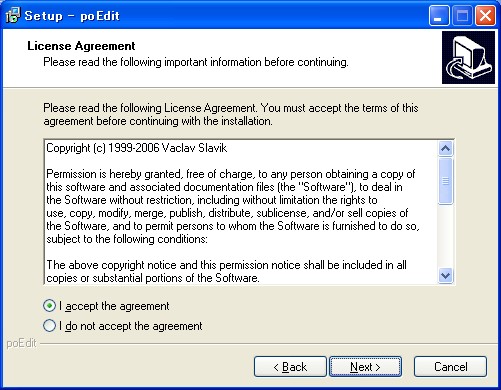This screenshot has width=501, height=390.
Task: Close the poEdit setup window
Action: (485, 15)
